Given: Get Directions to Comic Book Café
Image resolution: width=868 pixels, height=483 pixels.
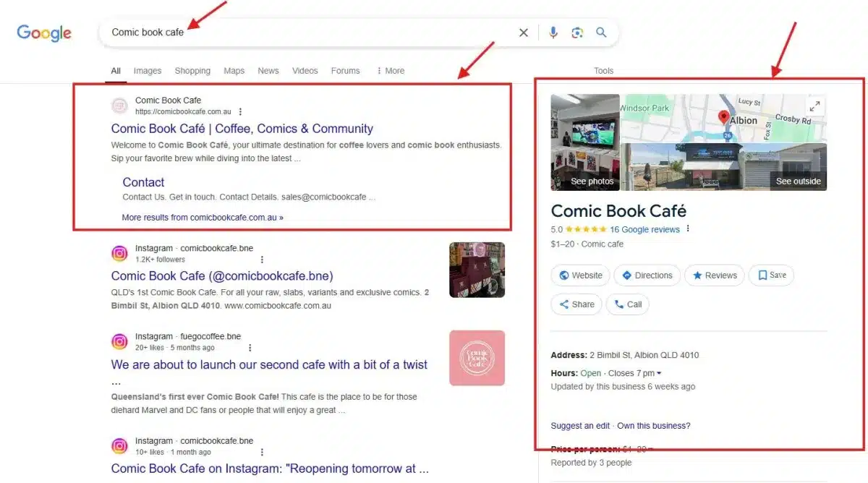Looking at the screenshot, I should [x=647, y=275].
